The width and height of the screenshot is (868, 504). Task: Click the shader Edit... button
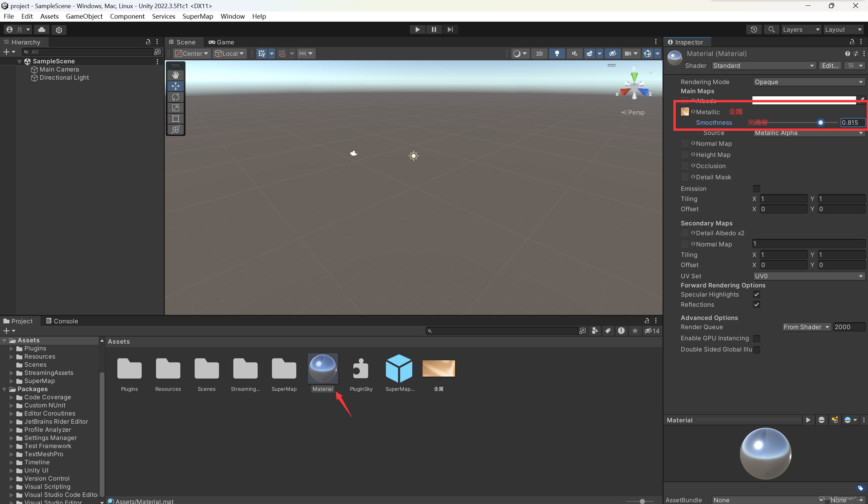pos(830,66)
